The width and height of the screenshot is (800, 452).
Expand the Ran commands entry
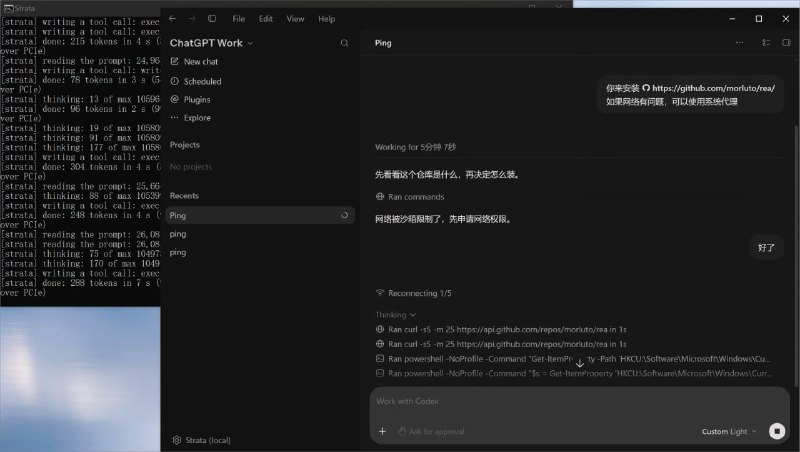(x=410, y=197)
